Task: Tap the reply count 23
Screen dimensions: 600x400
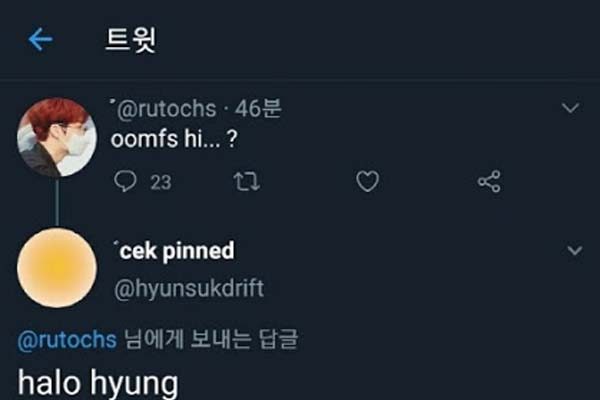Action: pyautogui.click(x=160, y=182)
